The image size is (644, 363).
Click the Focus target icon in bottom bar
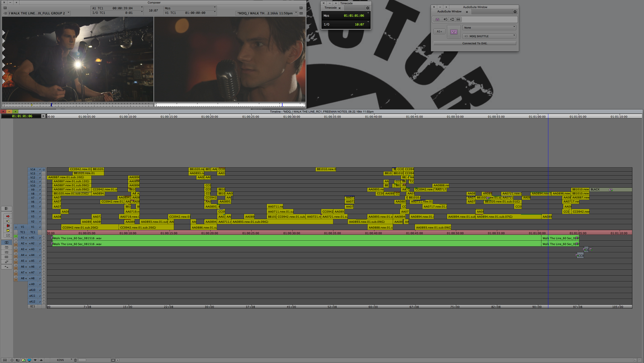point(12,360)
